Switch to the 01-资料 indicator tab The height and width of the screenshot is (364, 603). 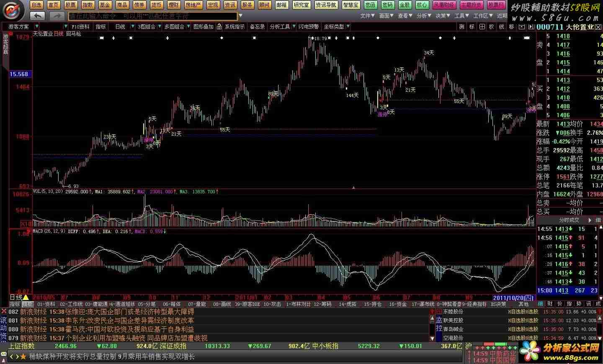tap(46, 304)
